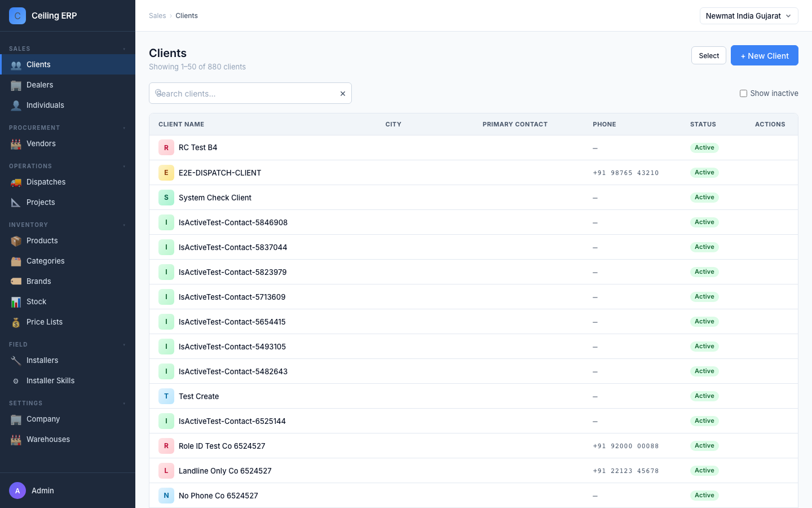Click the Projects ruler icon

pyautogui.click(x=16, y=203)
